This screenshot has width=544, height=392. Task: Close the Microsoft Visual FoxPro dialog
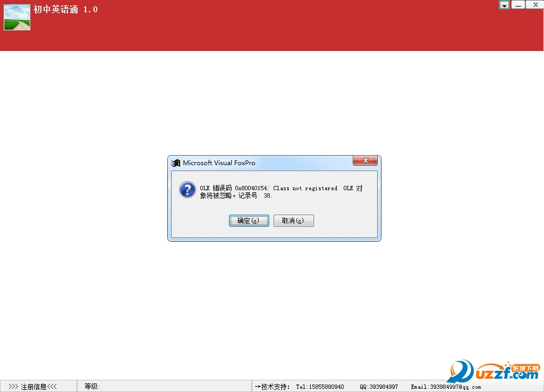point(365,160)
